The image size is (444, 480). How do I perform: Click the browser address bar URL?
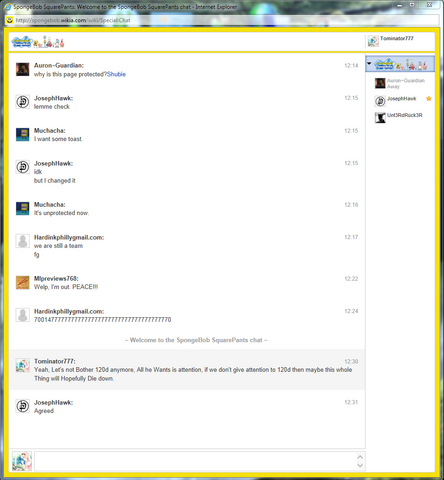73,20
